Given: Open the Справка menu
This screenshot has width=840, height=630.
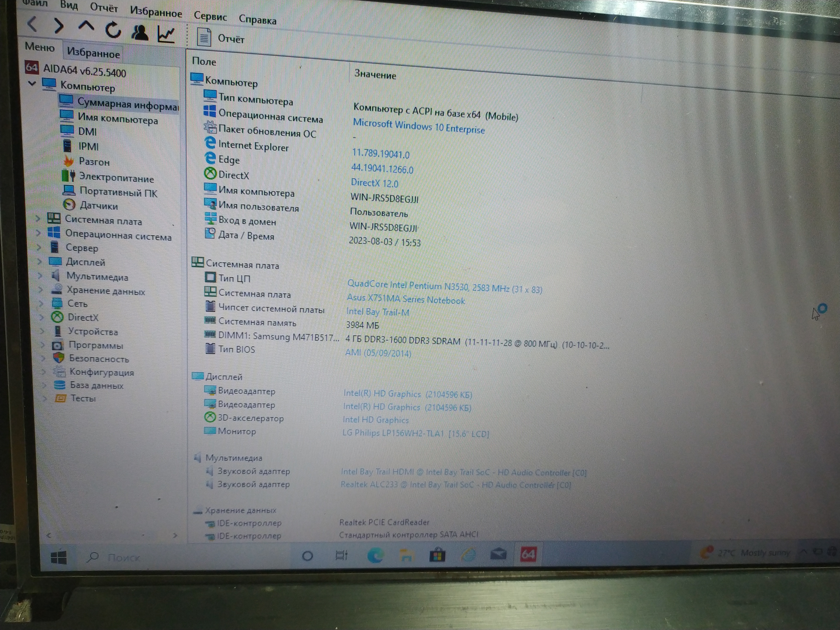Looking at the screenshot, I should [257, 19].
